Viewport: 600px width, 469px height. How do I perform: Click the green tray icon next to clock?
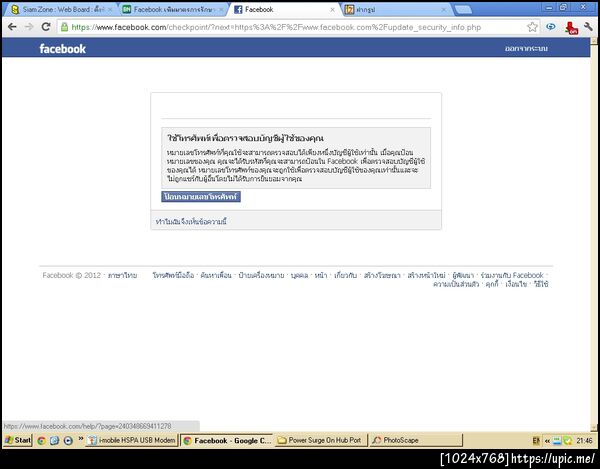567,441
